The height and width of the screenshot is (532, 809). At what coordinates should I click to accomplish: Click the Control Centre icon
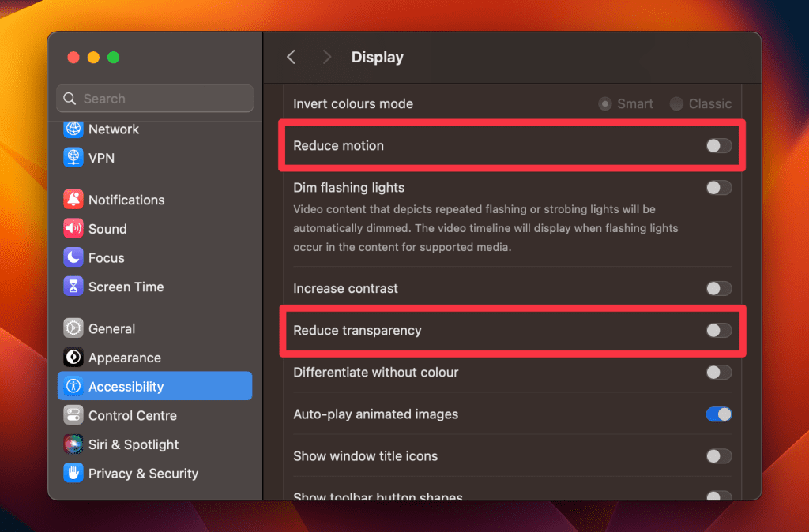click(x=73, y=415)
